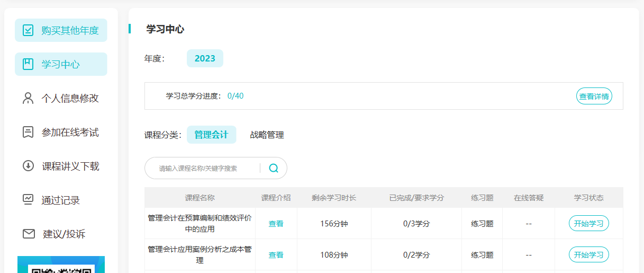Switch to 管理会计 course category
Viewport: 644px width, 273px height.
[211, 135]
